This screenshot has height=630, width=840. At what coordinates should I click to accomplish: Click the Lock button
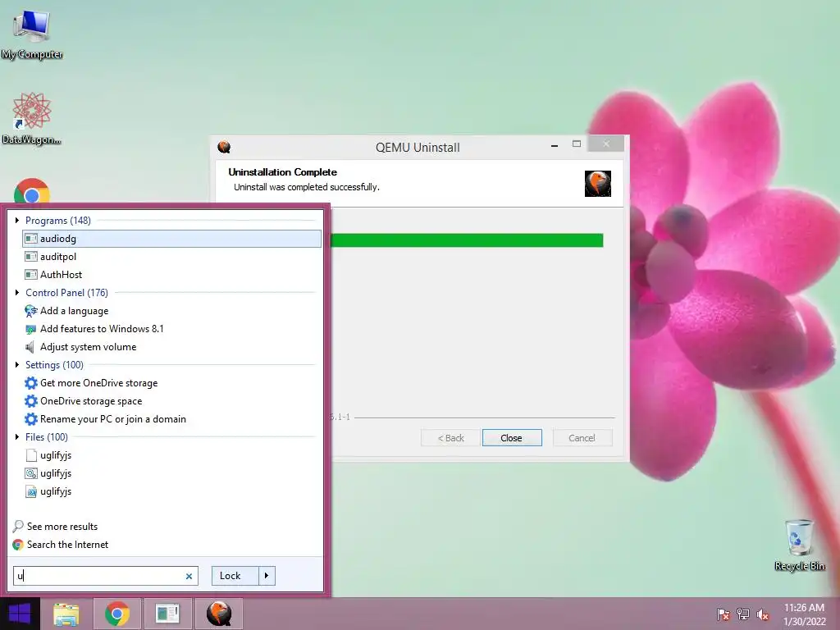pos(235,576)
